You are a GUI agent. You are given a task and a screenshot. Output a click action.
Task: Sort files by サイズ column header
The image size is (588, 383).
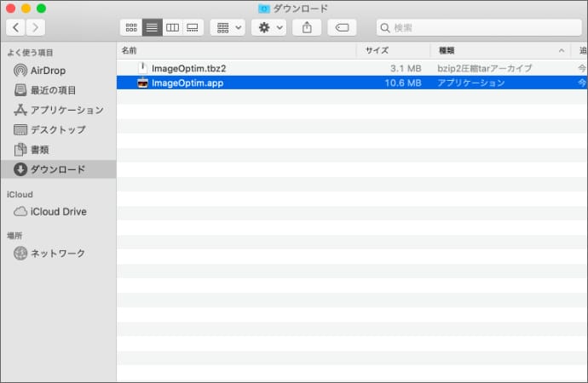point(377,50)
